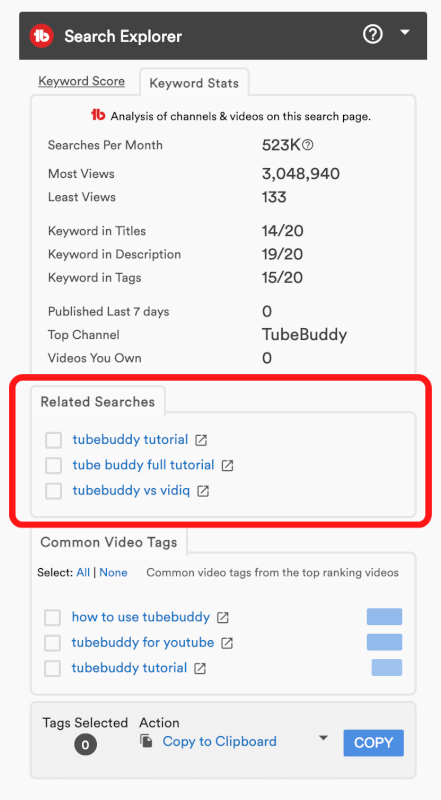
Task: Check the tubebuddy vs vidiq checkbox
Action: click(54, 491)
